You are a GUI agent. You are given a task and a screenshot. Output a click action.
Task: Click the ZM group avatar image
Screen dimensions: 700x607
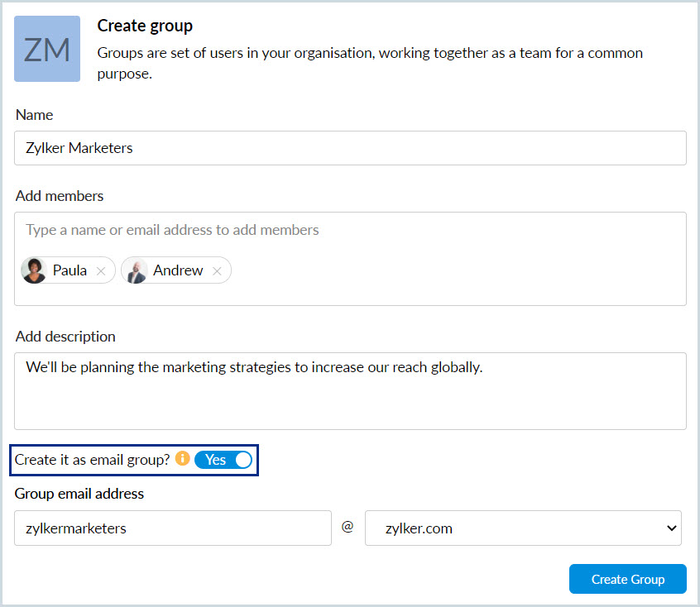(47, 49)
